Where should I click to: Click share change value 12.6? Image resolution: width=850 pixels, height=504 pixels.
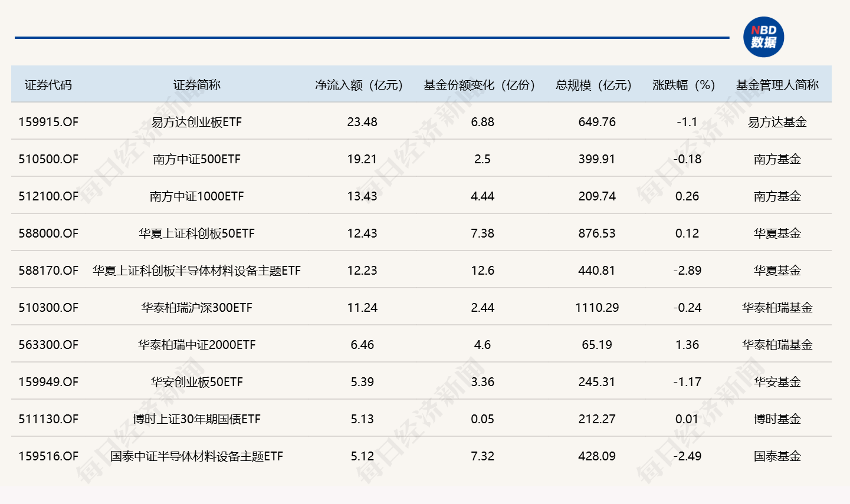483,271
